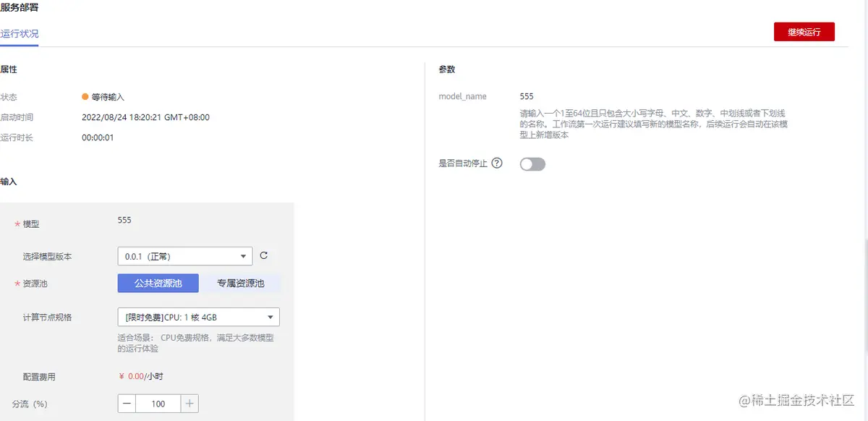This screenshot has height=421, width=868.
Task: Click the red 继续运行 button
Action: coord(804,32)
